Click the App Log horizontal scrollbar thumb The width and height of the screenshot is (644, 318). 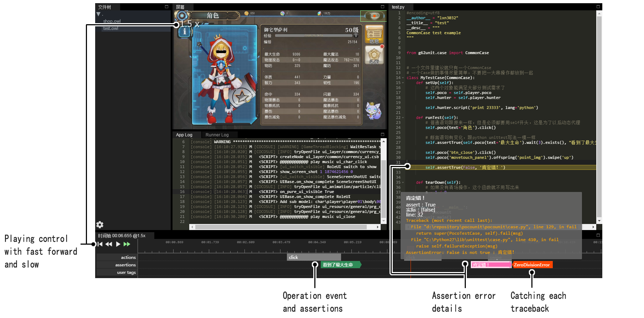coord(281,227)
